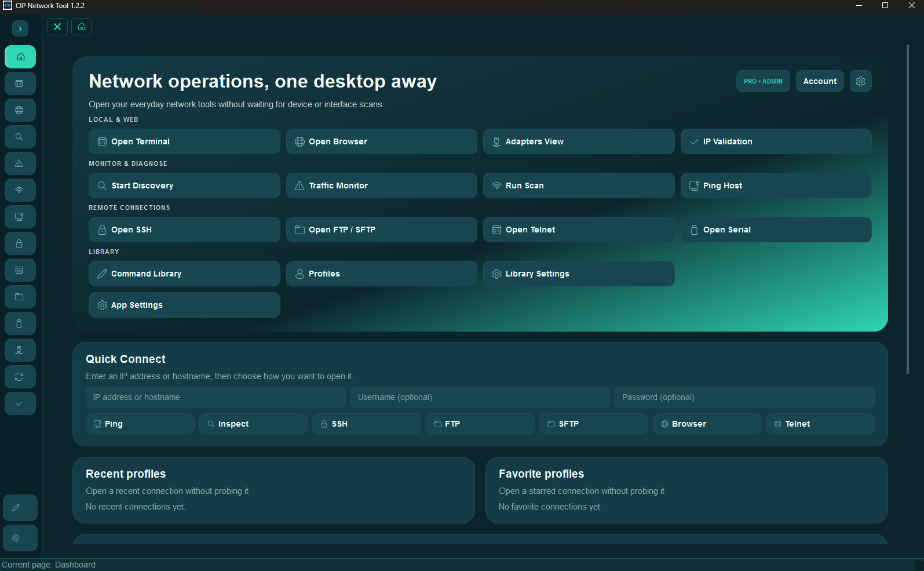Open the triangle traffic monitor sidebar icon
Viewport: 924px width, 571px height.
point(20,163)
